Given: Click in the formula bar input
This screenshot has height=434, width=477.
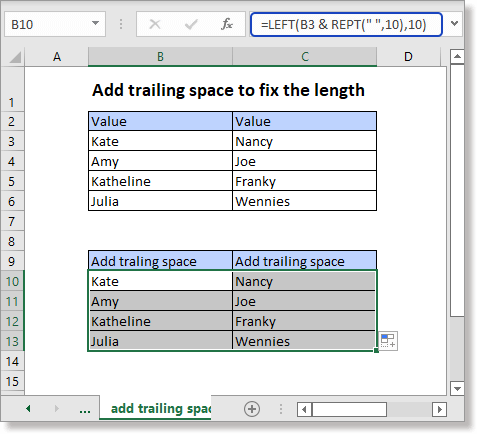Looking at the screenshot, I should [346, 24].
